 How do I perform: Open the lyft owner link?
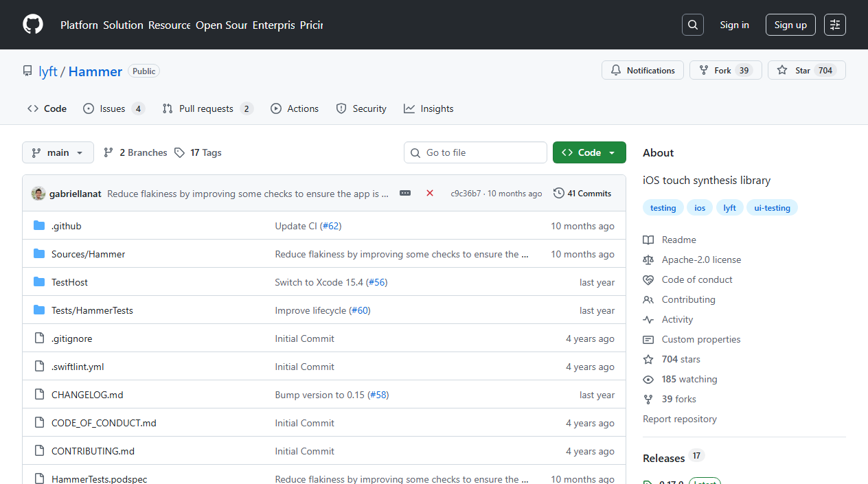tap(48, 71)
